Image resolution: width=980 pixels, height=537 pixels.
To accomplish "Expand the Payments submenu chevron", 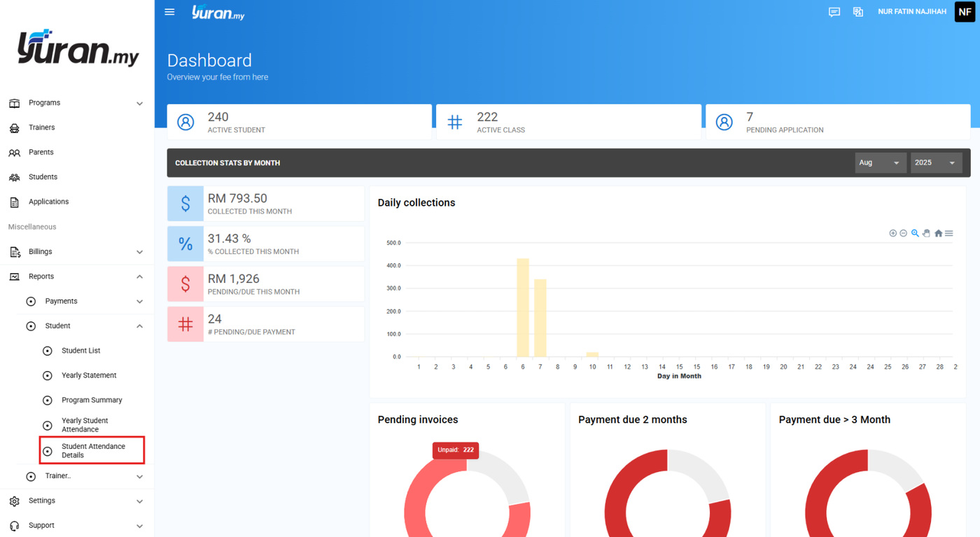I will [139, 302].
